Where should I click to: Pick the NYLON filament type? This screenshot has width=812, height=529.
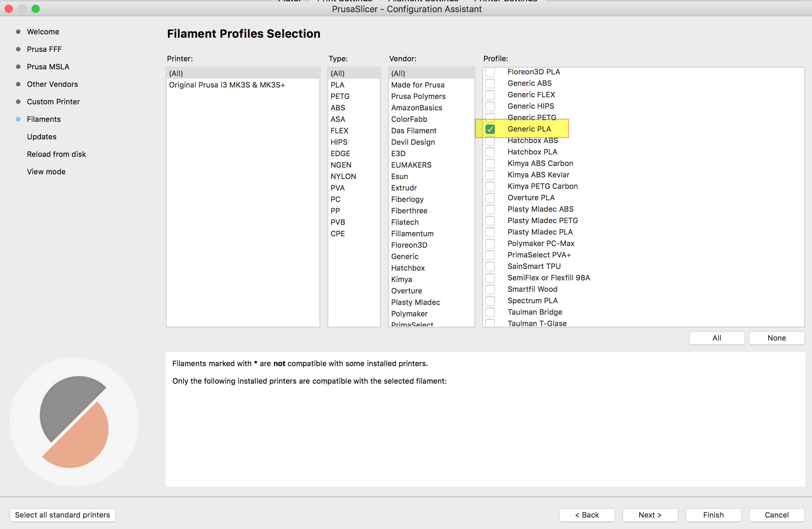coord(343,176)
